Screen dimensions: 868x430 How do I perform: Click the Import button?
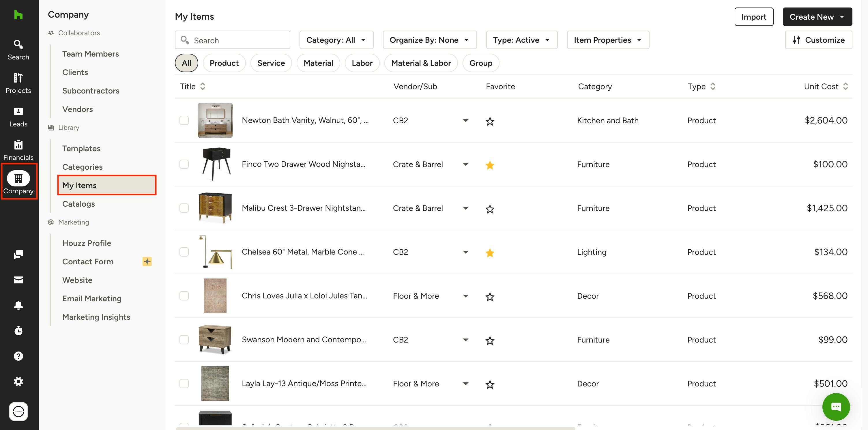tap(753, 17)
